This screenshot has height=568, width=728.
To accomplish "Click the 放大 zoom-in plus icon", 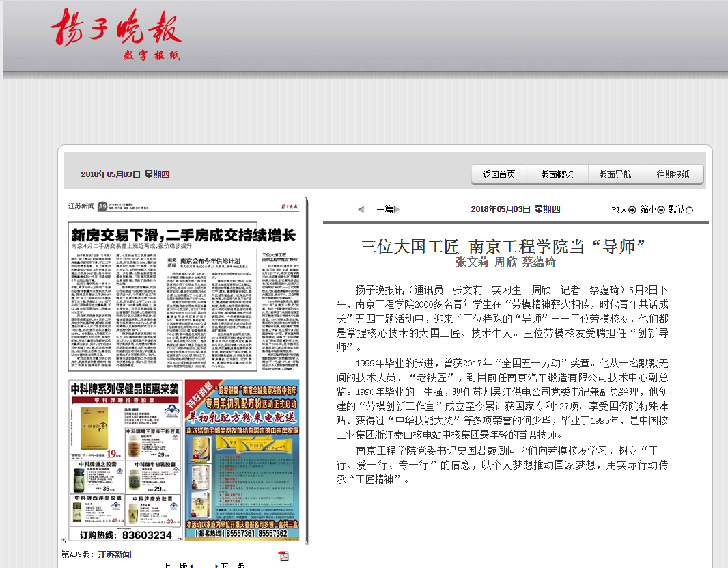I will [x=632, y=210].
